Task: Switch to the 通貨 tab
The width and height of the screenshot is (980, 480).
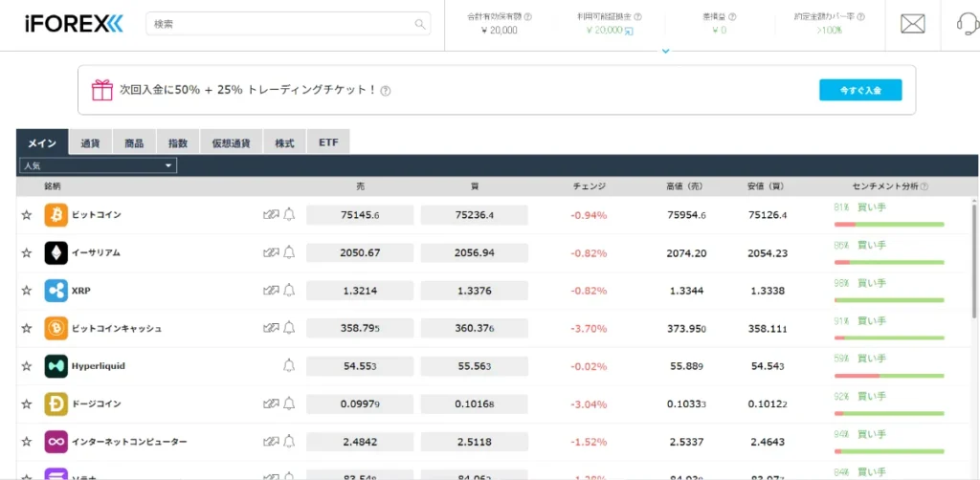Action: click(91, 142)
